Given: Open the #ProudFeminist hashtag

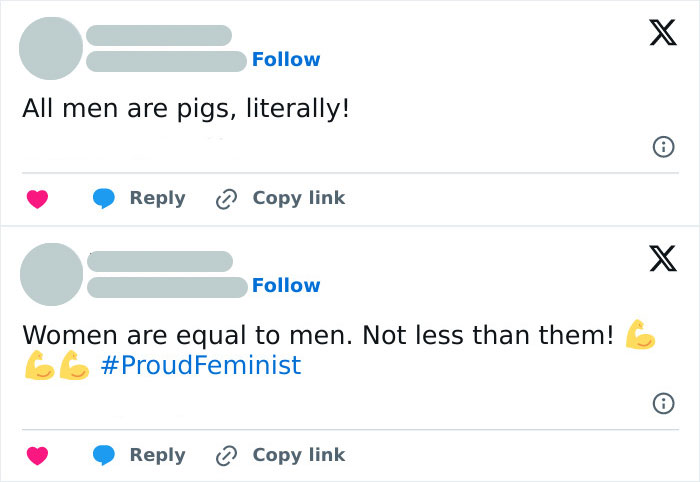Looking at the screenshot, I should 201,365.
